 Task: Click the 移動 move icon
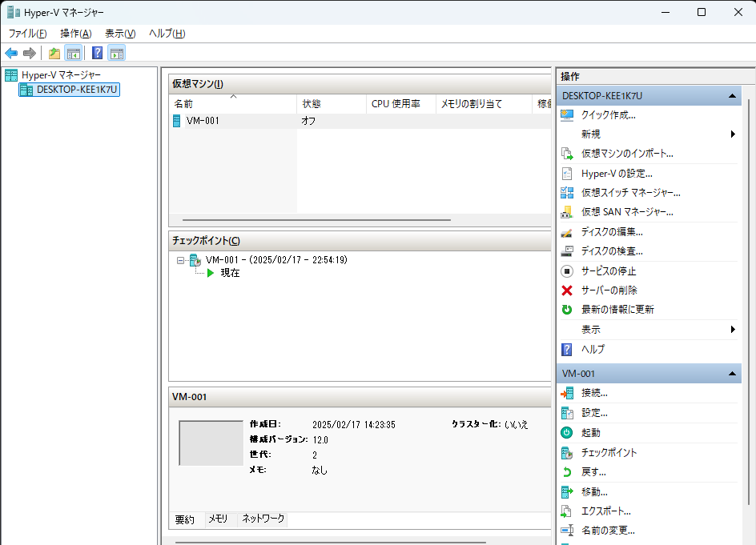[567, 492]
